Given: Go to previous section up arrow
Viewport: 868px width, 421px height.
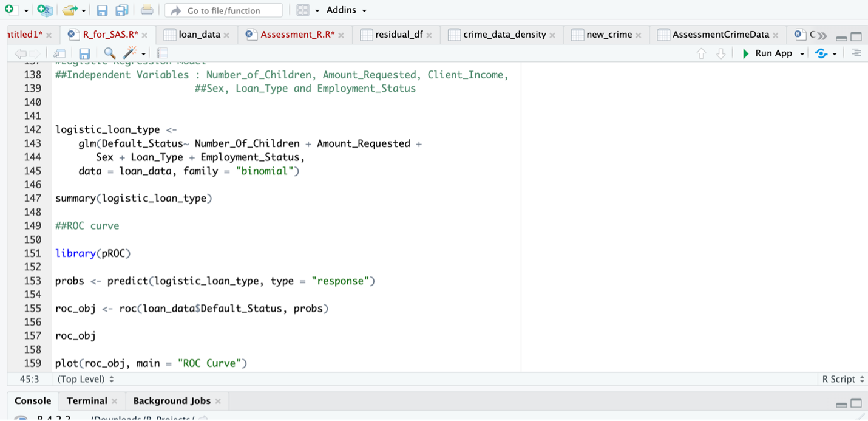Looking at the screenshot, I should (702, 53).
